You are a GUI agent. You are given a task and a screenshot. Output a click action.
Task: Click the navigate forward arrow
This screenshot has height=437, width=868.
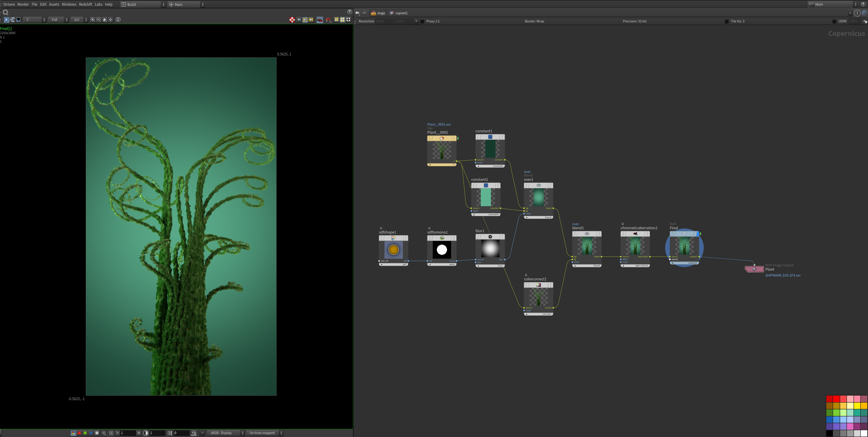pyautogui.click(x=364, y=13)
